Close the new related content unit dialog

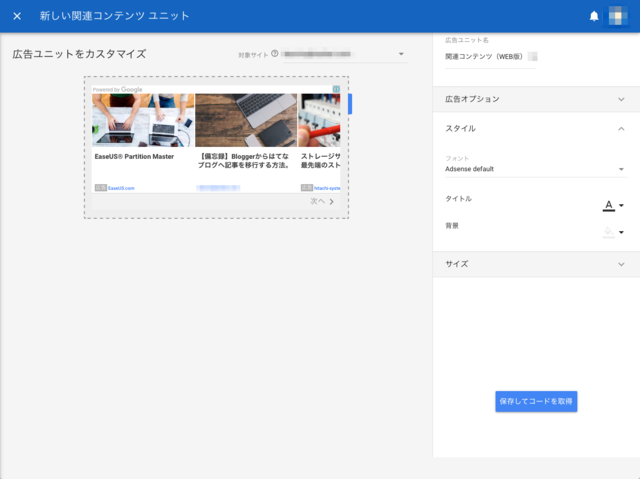17,16
